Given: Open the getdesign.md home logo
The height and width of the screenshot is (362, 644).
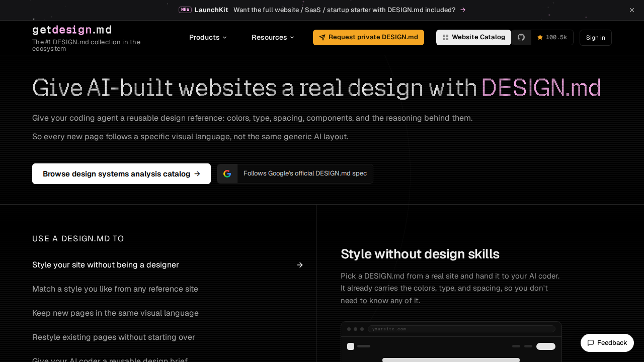Looking at the screenshot, I should click(x=72, y=30).
